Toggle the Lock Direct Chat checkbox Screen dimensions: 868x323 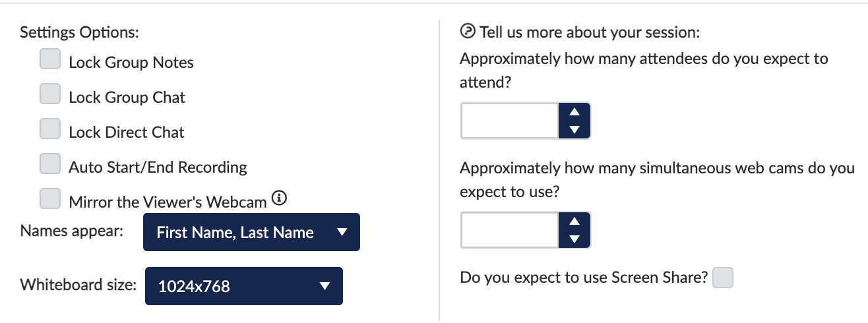click(x=50, y=129)
